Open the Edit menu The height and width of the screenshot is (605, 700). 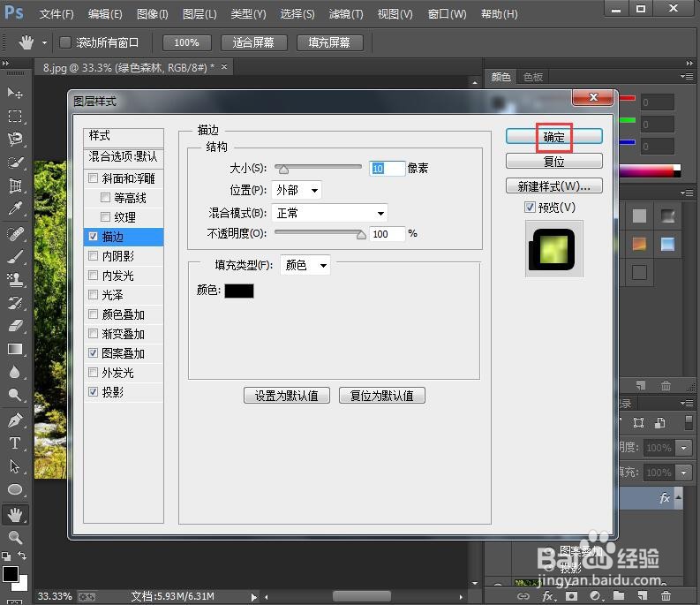(x=105, y=14)
